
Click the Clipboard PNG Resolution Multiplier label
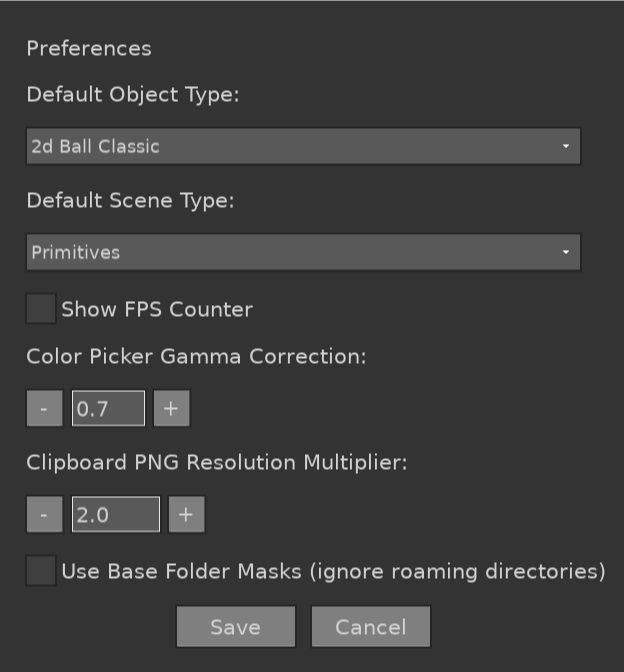[217, 463]
